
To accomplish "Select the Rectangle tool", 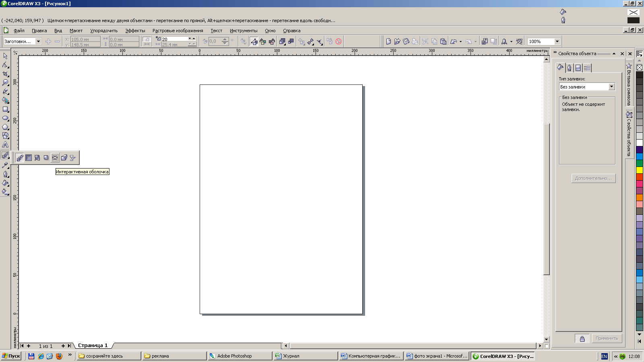I will (5, 109).
